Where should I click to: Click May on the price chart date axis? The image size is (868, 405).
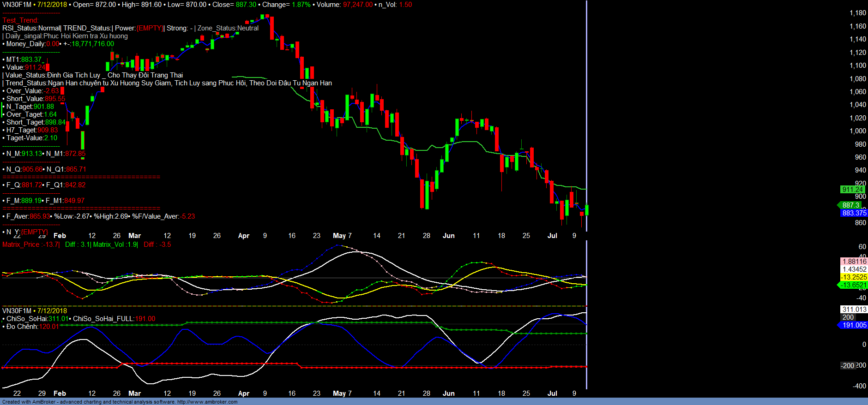pyautogui.click(x=339, y=236)
